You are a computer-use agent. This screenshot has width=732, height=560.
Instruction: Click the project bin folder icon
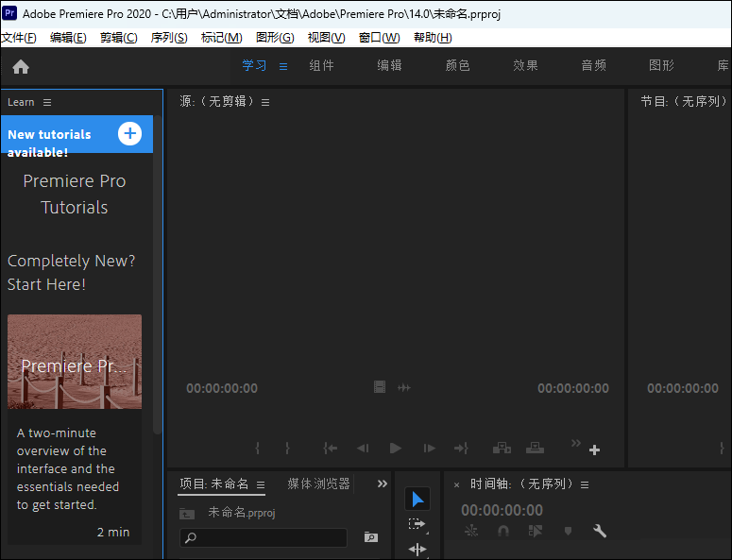click(187, 514)
